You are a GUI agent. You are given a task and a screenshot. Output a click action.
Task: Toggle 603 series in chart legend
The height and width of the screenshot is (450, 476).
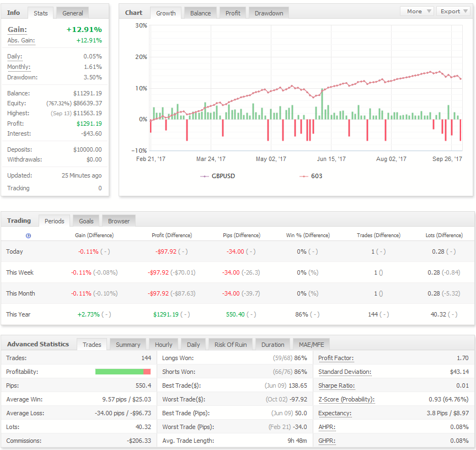[x=311, y=176]
